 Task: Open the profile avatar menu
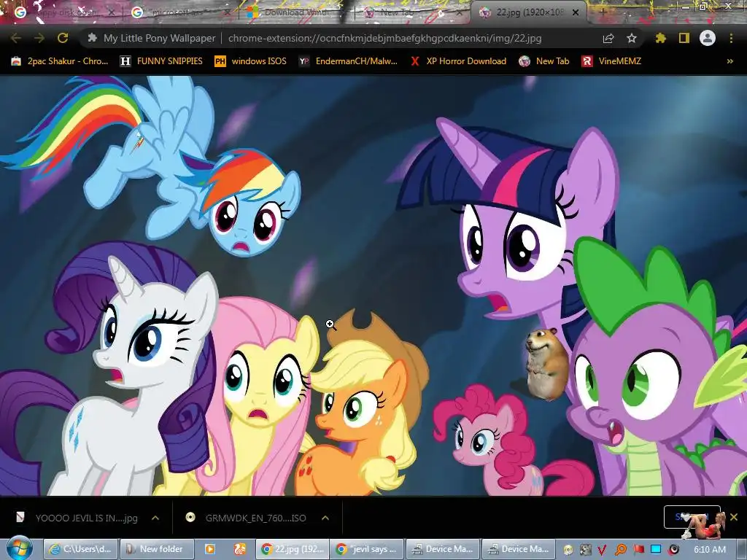pos(708,38)
